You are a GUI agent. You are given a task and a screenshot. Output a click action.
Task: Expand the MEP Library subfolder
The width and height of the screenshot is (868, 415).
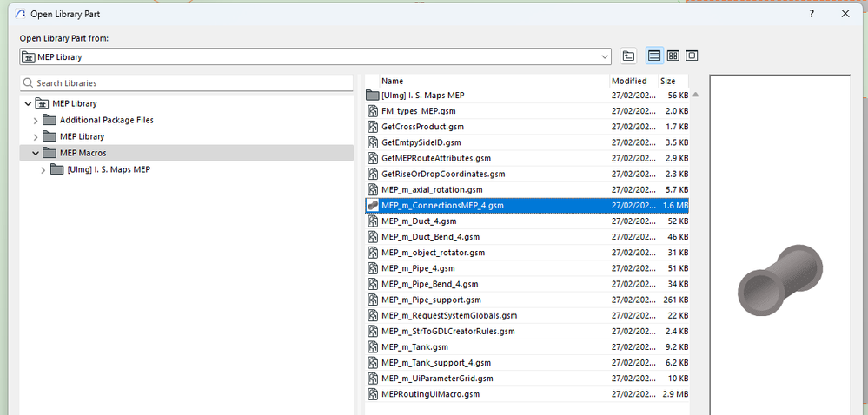(x=36, y=136)
